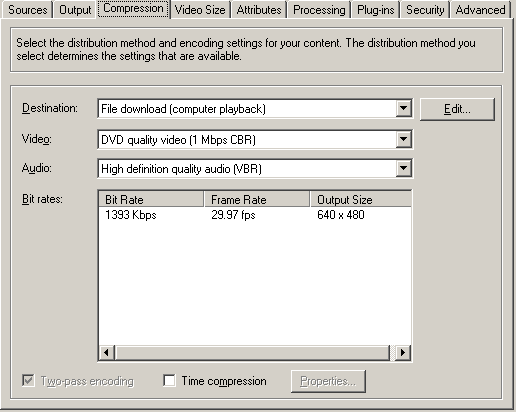Click the right scroll arrow of bit rates list
The height and width of the screenshot is (412, 516).
(x=403, y=352)
